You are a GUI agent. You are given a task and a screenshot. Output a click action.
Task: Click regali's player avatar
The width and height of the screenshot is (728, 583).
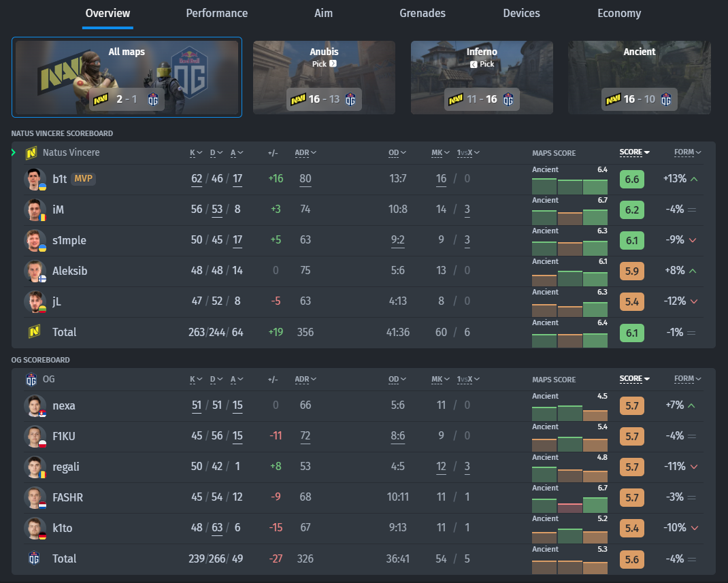pos(35,467)
